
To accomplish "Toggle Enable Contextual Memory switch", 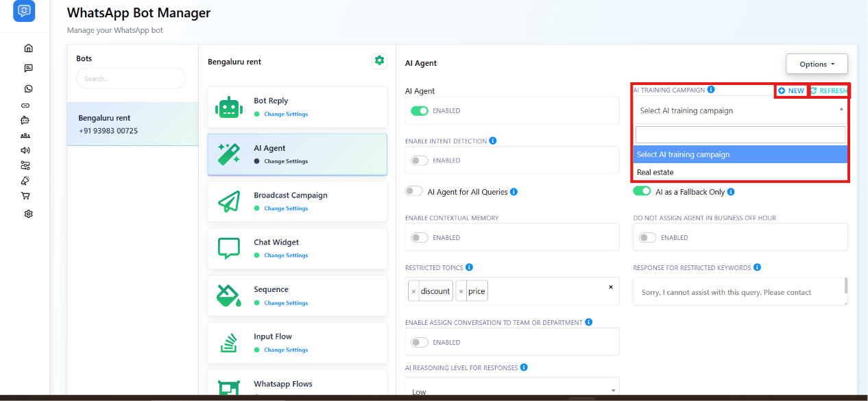I will coord(420,238).
